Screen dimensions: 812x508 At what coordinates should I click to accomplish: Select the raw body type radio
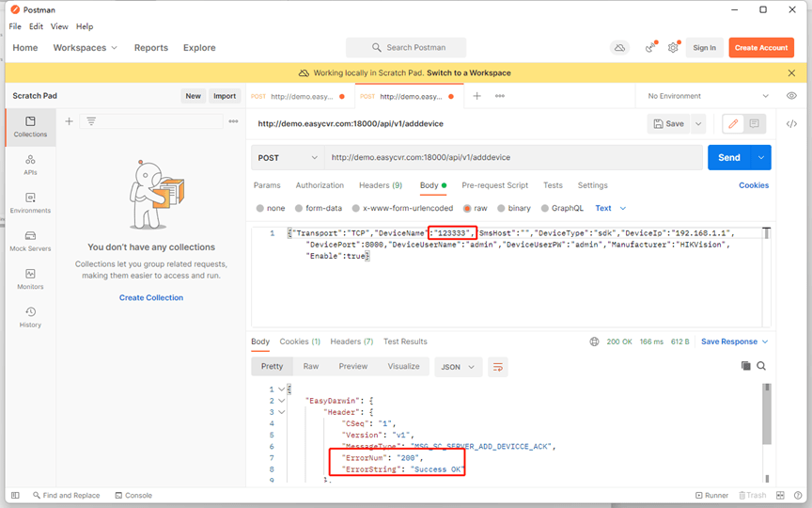coord(467,209)
